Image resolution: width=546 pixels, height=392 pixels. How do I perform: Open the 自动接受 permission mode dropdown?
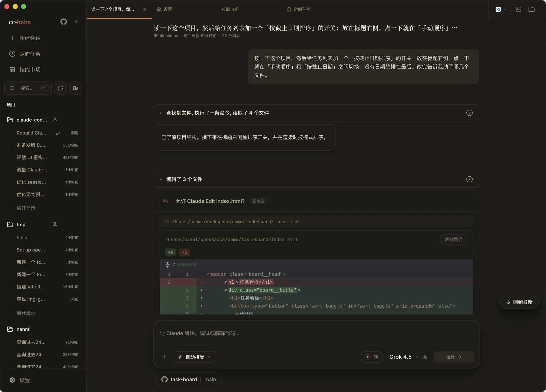pyautogui.click(x=194, y=357)
